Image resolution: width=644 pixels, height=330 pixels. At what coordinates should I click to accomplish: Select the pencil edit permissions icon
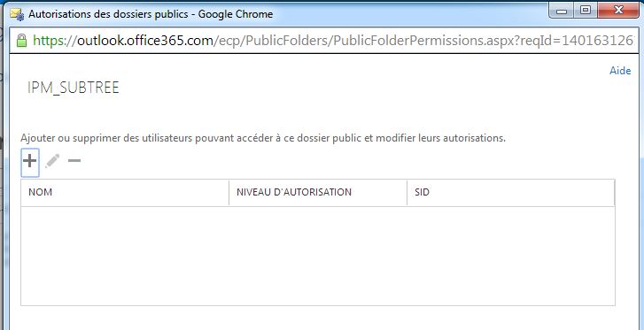click(52, 161)
